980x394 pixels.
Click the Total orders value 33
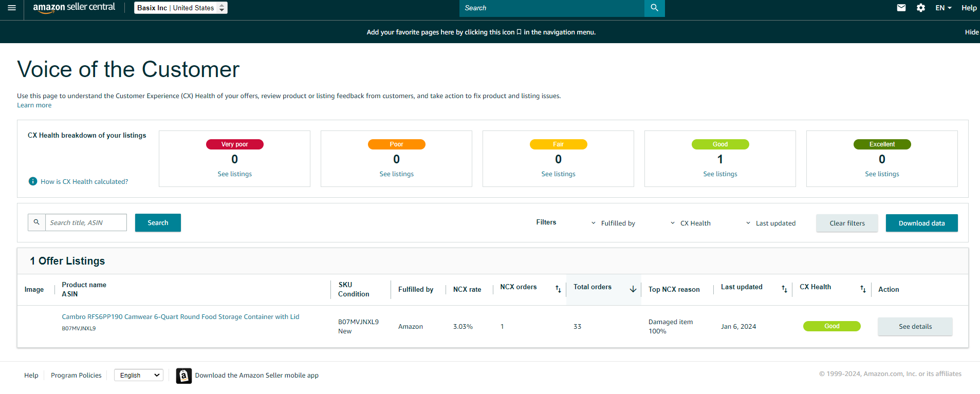578,327
